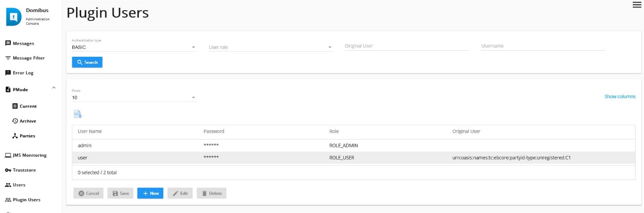
Task: Export table to CSV icon
Action: click(77, 114)
